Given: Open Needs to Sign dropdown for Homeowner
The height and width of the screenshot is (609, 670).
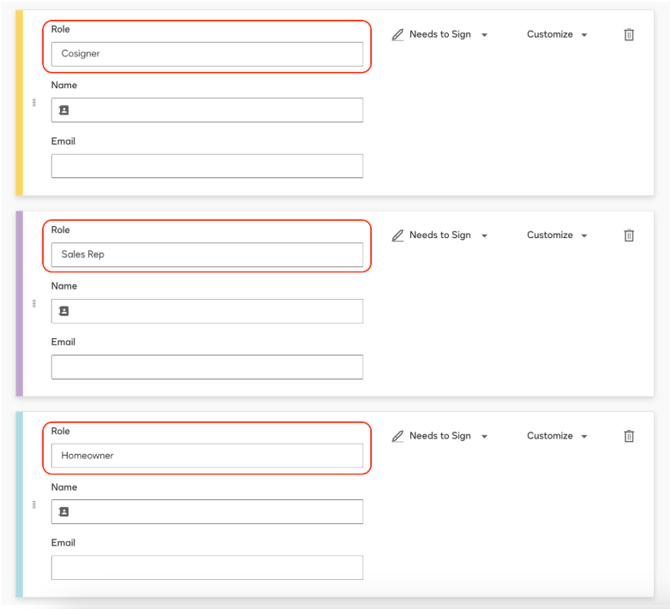Looking at the screenshot, I should click(x=440, y=436).
